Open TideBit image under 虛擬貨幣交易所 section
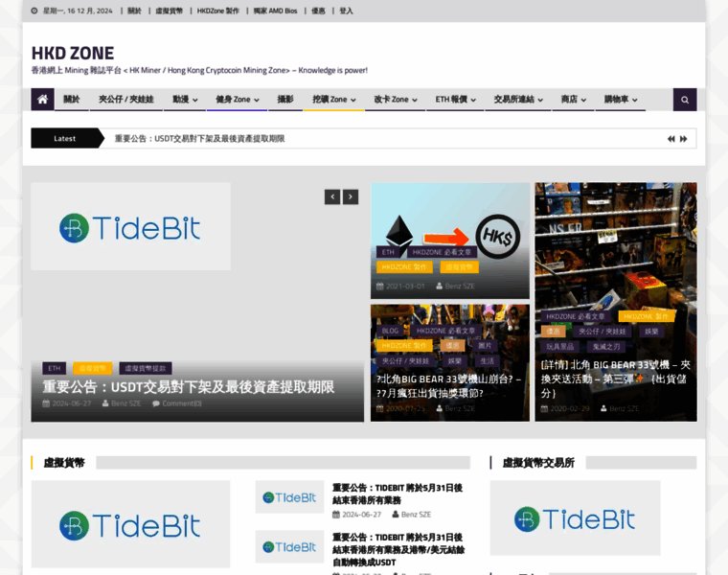The height and width of the screenshot is (575, 728). click(x=576, y=517)
